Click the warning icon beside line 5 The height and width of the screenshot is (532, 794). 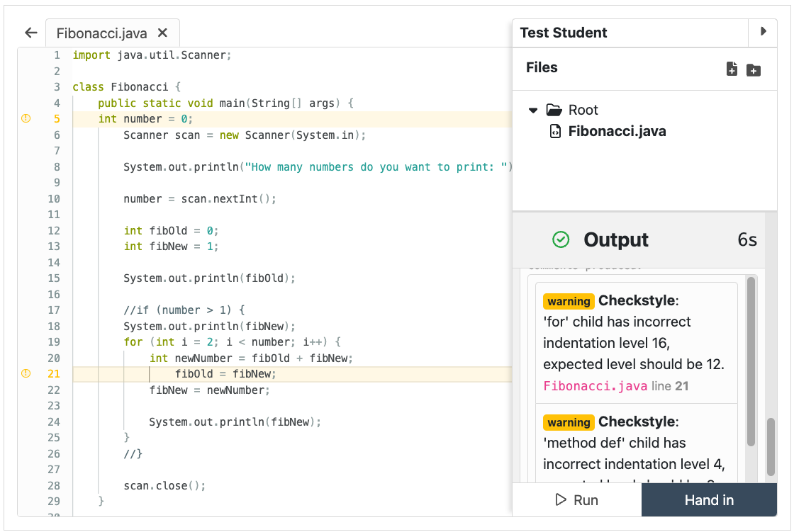click(26, 118)
